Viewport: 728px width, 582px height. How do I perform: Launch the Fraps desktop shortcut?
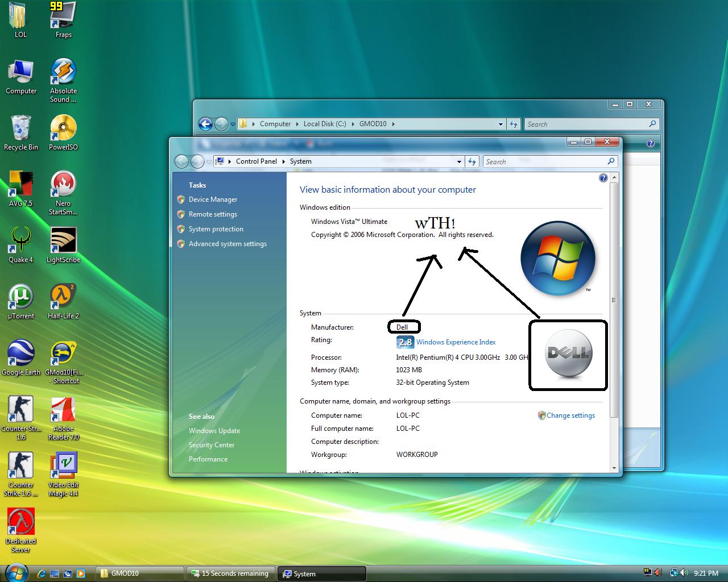(63, 19)
